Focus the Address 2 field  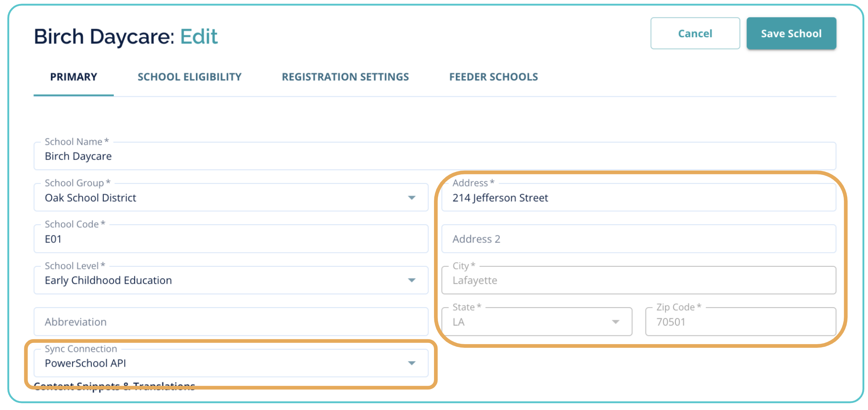click(x=638, y=239)
